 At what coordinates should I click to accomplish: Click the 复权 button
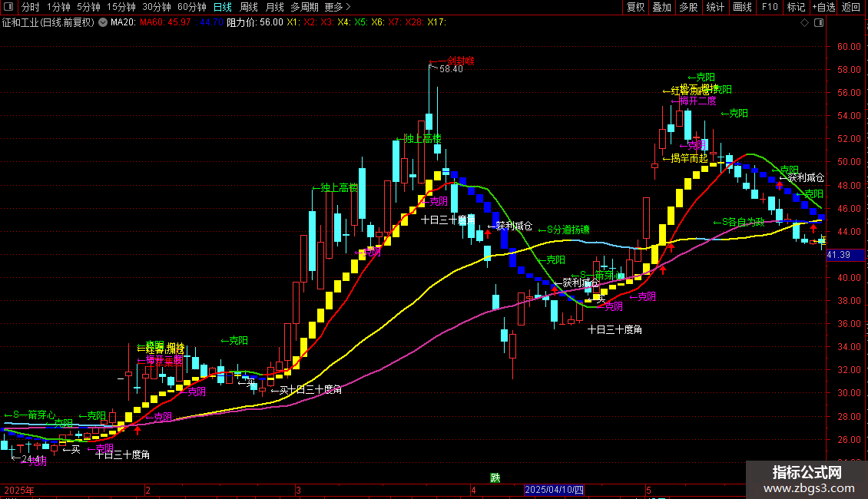[635, 7]
